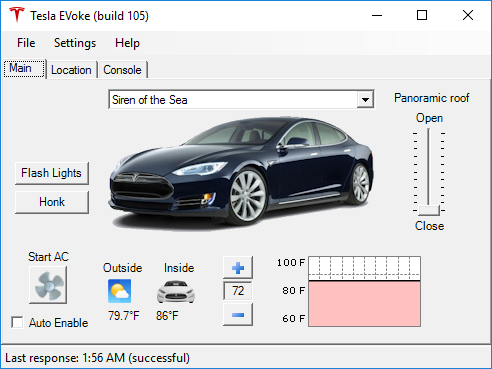492x369 pixels.
Task: Click the 'Panoramic roof' label
Action: tap(432, 98)
